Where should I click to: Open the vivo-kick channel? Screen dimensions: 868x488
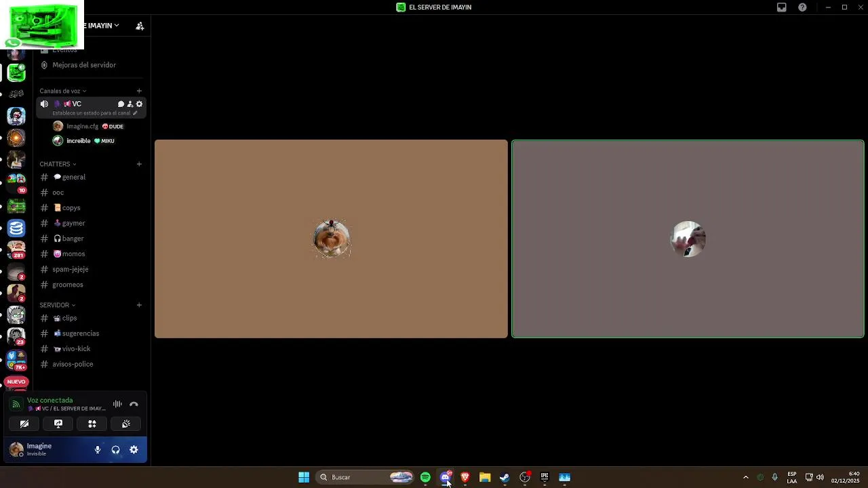point(92,349)
